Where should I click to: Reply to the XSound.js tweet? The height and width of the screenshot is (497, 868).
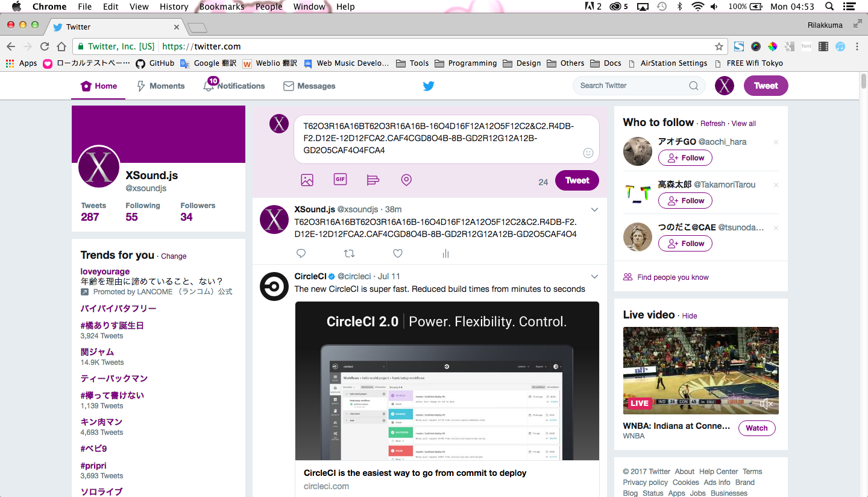click(x=301, y=253)
